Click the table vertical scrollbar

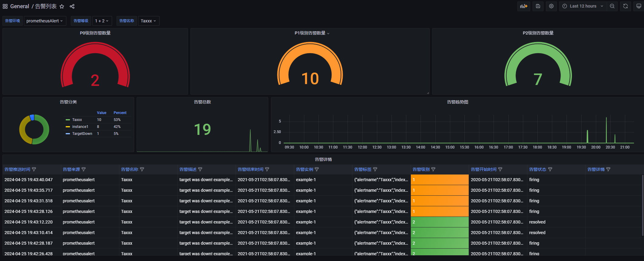(x=642, y=205)
